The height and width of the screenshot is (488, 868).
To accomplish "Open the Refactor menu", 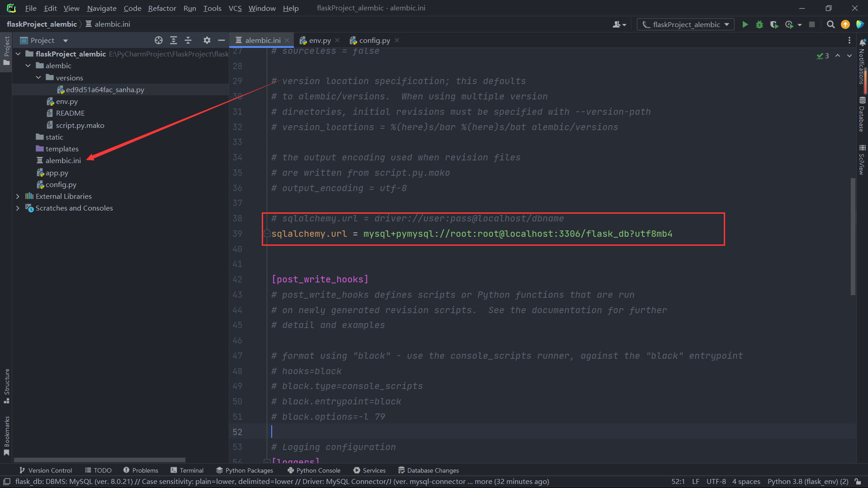I will (162, 8).
